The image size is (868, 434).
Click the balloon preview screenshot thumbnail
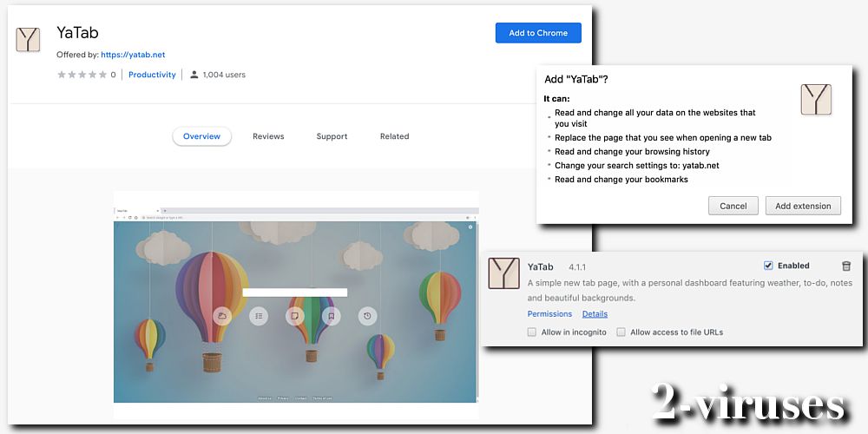[x=296, y=306]
